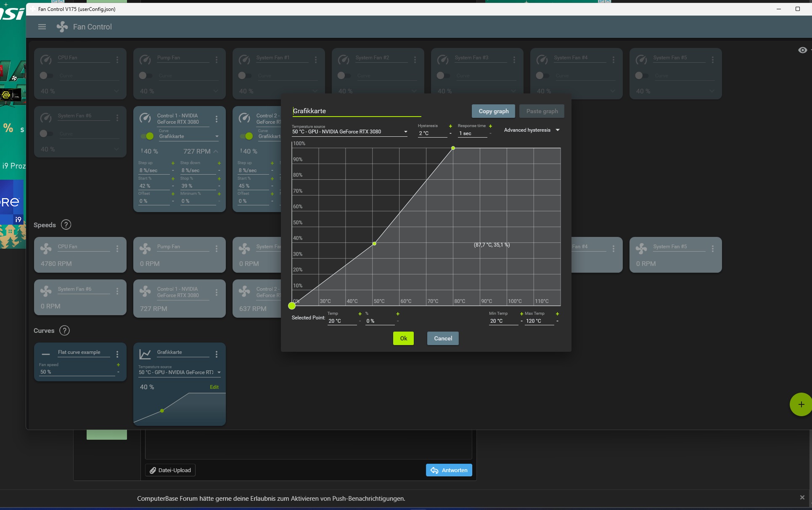This screenshot has height=510, width=812.
Task: Click the Grafikkarte curve name field
Action: point(357,111)
